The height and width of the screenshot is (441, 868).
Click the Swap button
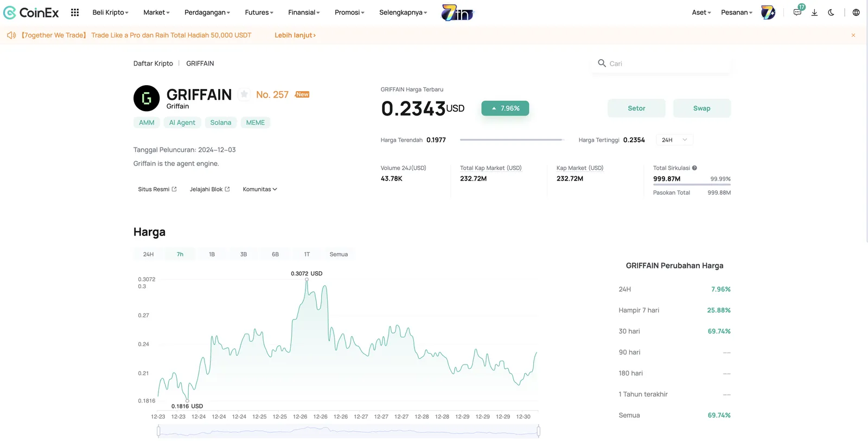[702, 108]
